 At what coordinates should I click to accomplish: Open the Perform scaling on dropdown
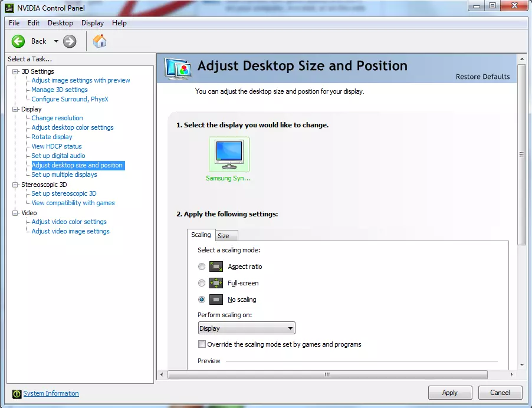247,328
